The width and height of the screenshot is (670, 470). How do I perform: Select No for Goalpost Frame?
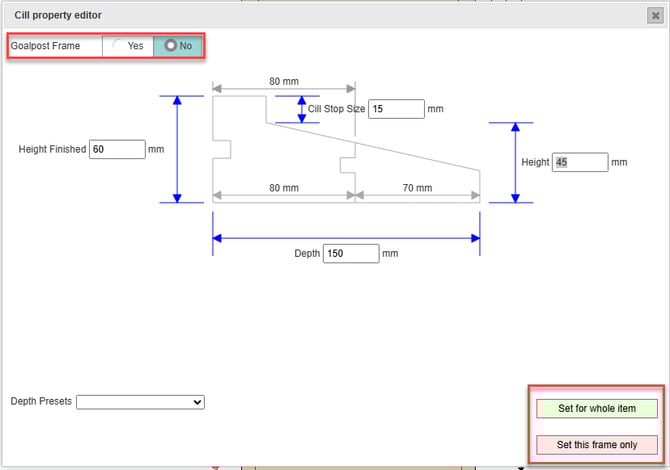point(178,46)
